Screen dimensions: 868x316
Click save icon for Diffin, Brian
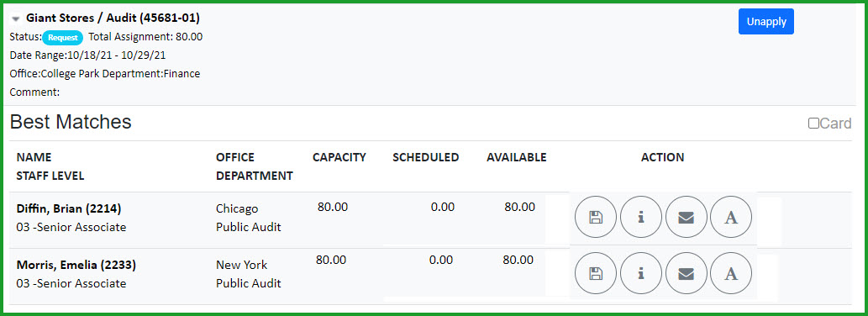pos(596,217)
